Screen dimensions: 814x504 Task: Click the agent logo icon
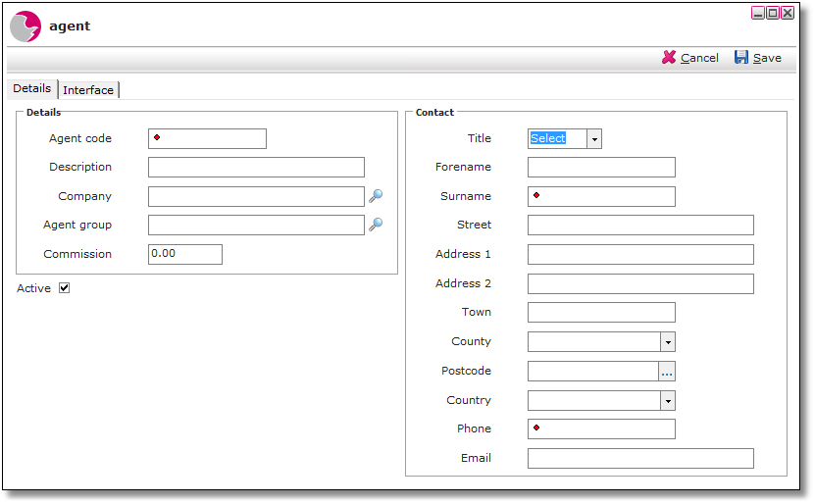25,26
